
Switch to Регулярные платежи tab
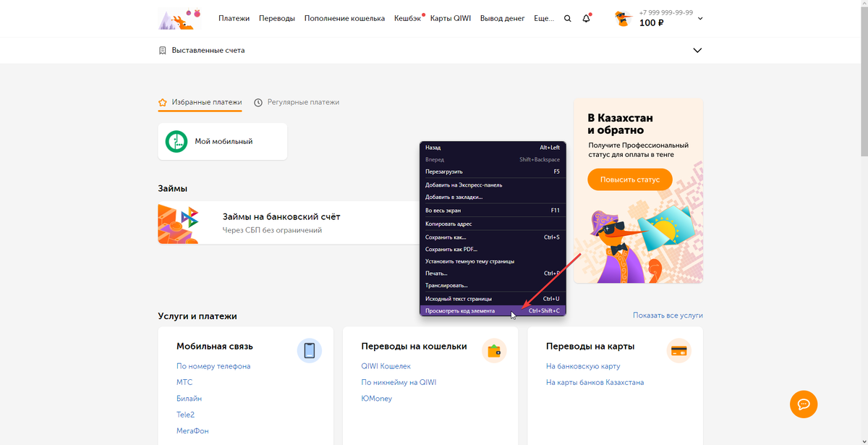pyautogui.click(x=297, y=103)
